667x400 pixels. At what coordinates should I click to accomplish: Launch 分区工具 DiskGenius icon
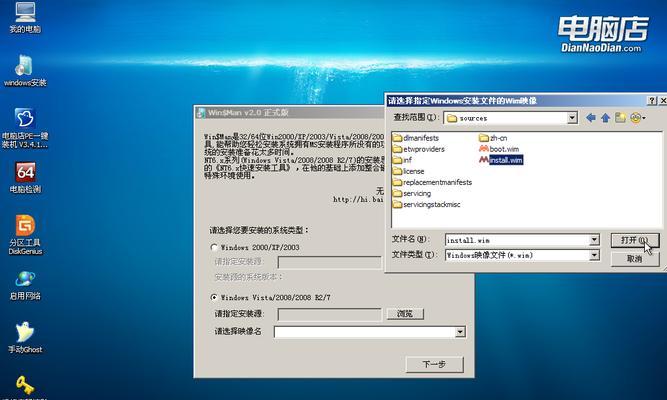(25, 234)
